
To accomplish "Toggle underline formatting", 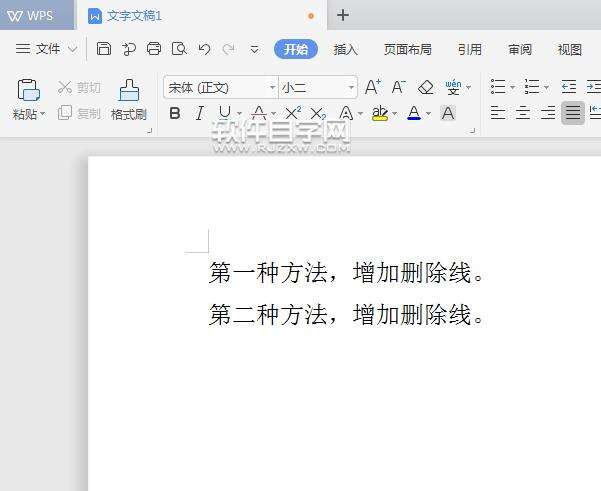I will click(225, 113).
